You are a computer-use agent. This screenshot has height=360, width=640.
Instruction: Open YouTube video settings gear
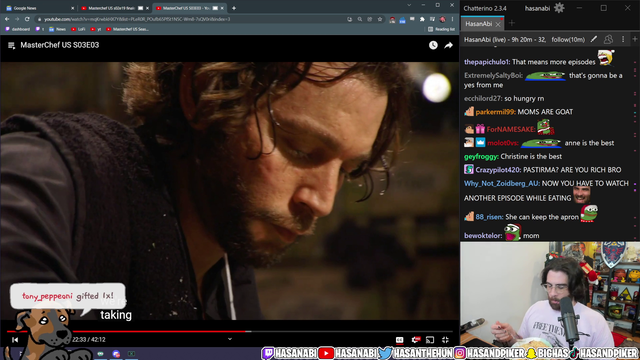(416, 340)
